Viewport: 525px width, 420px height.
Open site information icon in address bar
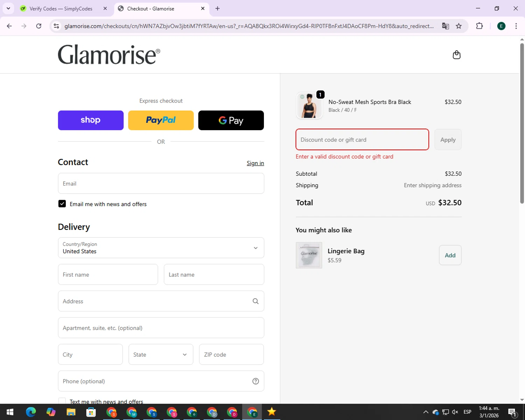pyautogui.click(x=56, y=26)
